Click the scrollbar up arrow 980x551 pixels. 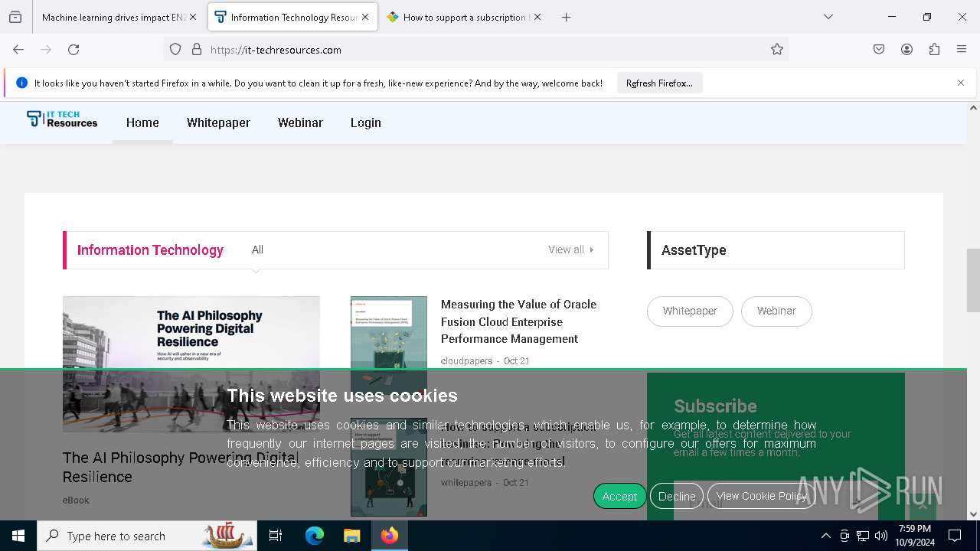973,107
